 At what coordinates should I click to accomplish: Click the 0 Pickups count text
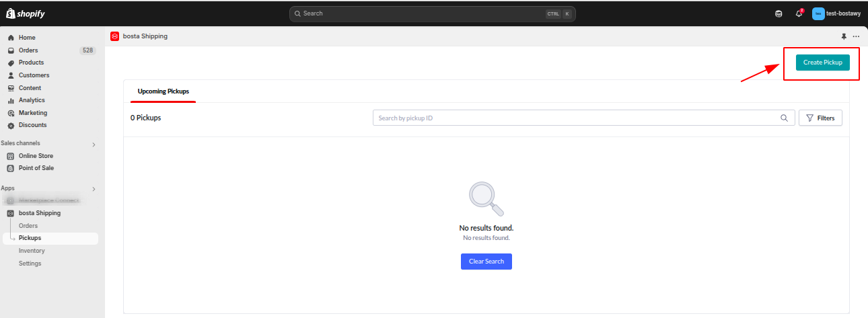(146, 118)
